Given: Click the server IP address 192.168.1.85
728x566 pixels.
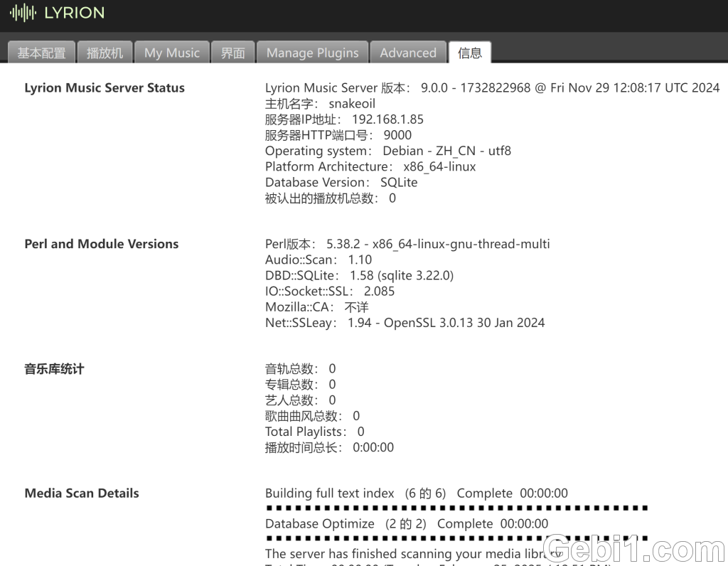Looking at the screenshot, I should click(387, 119).
